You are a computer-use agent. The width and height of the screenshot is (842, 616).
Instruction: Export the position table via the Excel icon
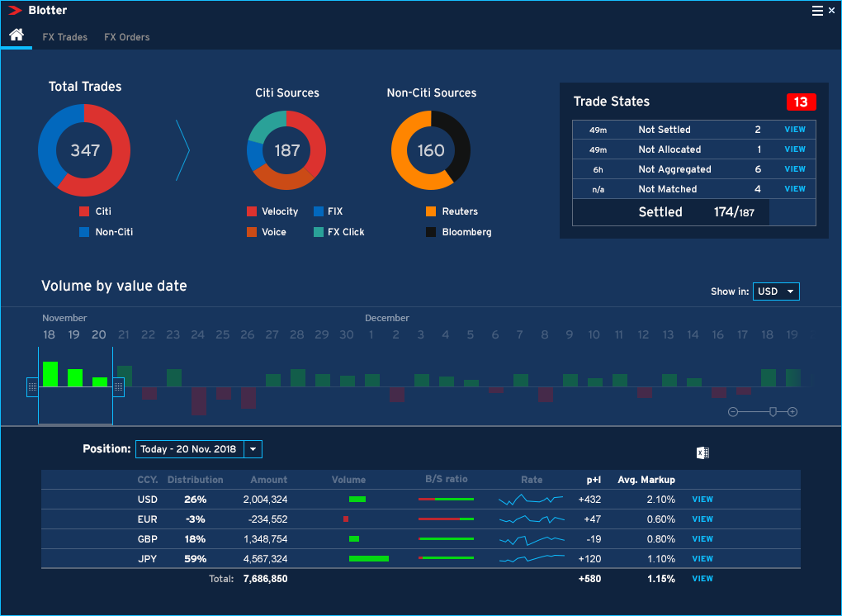click(x=702, y=453)
